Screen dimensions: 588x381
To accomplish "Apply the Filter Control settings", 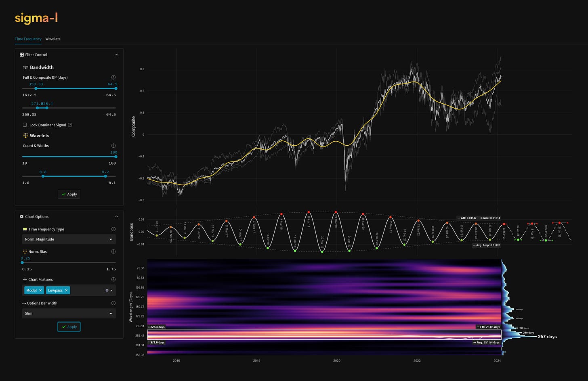I will click(69, 194).
